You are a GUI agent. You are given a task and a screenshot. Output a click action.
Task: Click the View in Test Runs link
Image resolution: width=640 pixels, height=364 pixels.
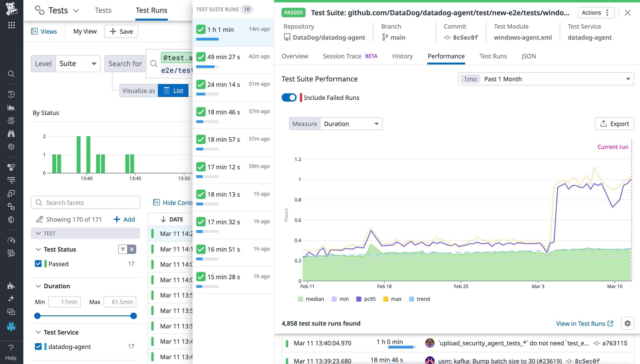tap(581, 323)
